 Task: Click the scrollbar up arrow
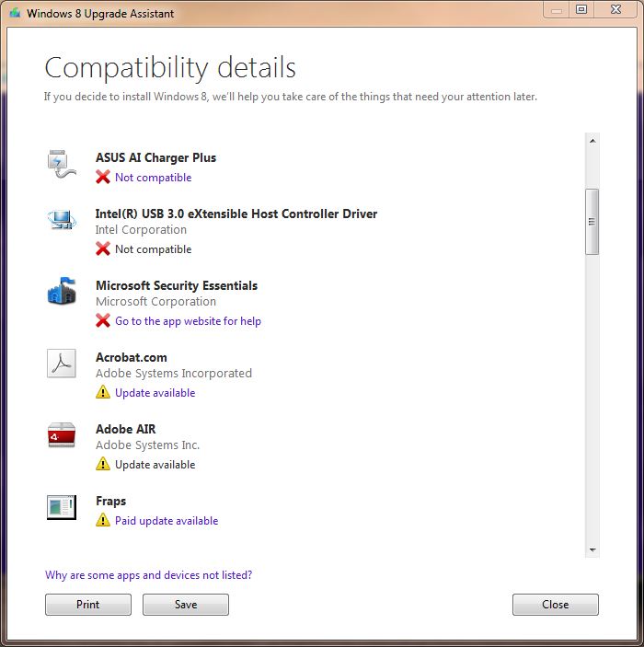pyautogui.click(x=592, y=141)
